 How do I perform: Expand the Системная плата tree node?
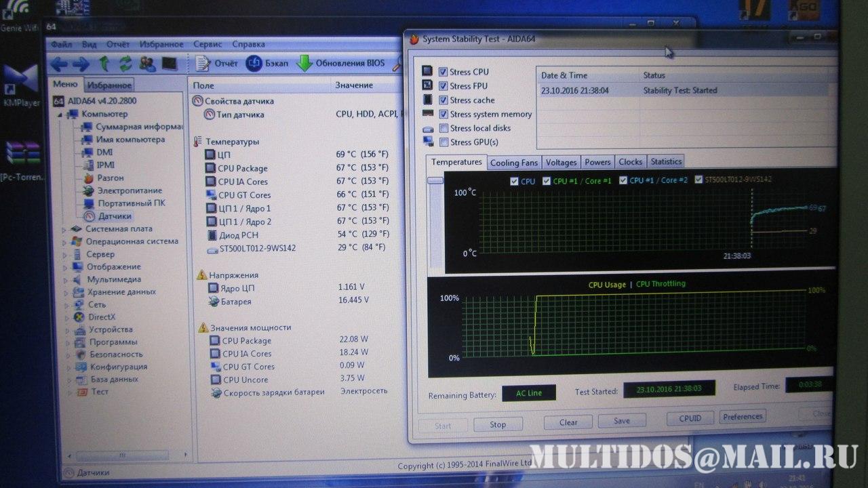pyautogui.click(x=65, y=229)
